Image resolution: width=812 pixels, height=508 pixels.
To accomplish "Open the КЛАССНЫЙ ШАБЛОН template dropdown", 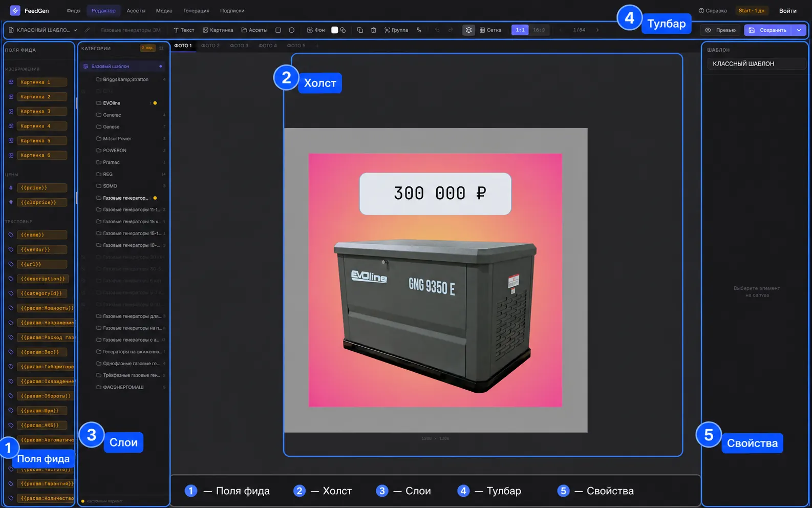I will click(43, 30).
